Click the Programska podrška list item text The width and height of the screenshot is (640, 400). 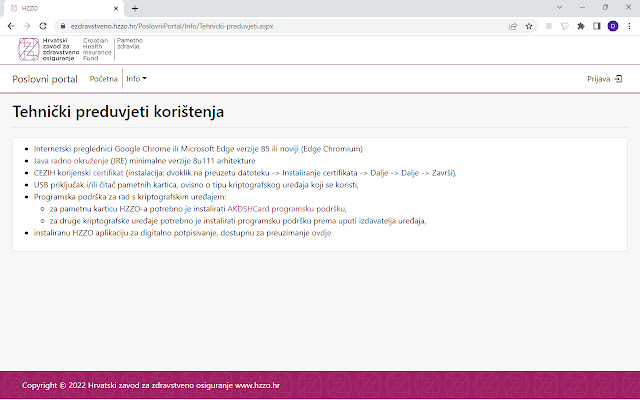(130, 197)
